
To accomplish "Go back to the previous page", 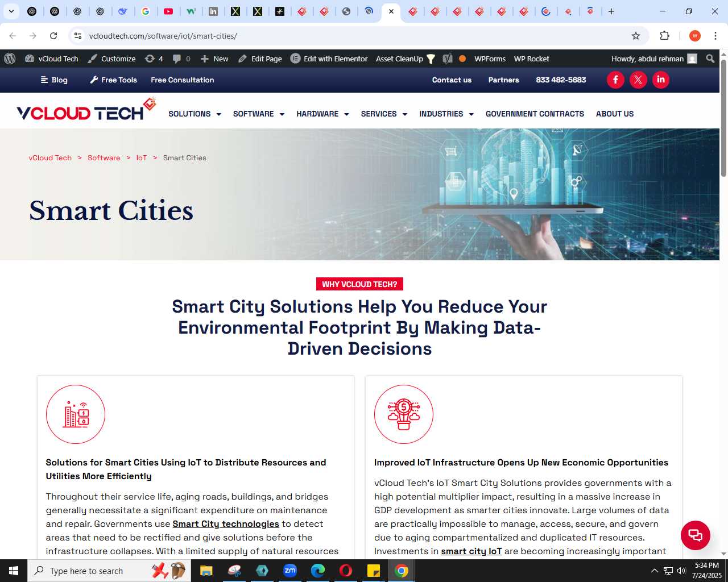I will tap(13, 36).
